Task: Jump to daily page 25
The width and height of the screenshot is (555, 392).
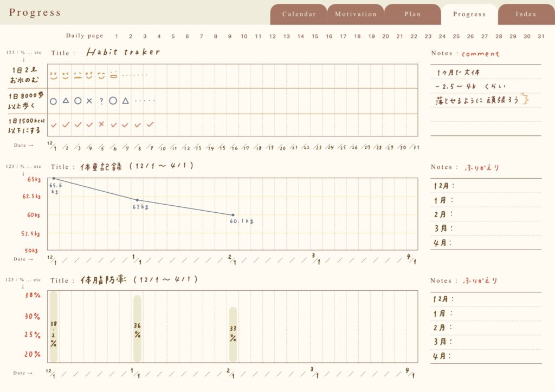Action: pos(456,36)
